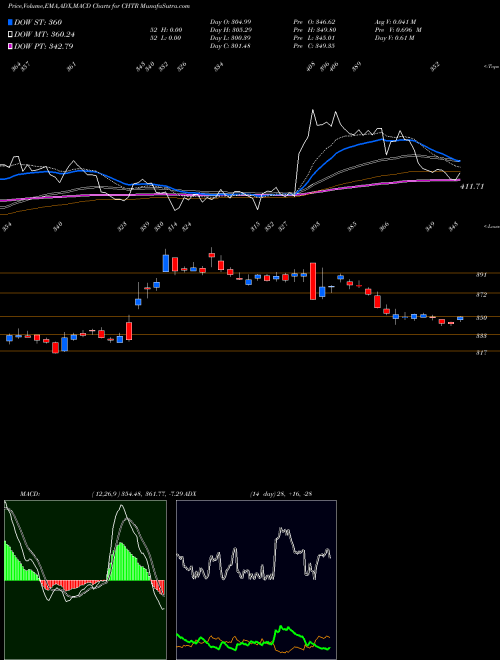This screenshot has width=500, height=660.
Task: Select the 'DOW MT: 360.24' label
Action: click(x=44, y=35)
